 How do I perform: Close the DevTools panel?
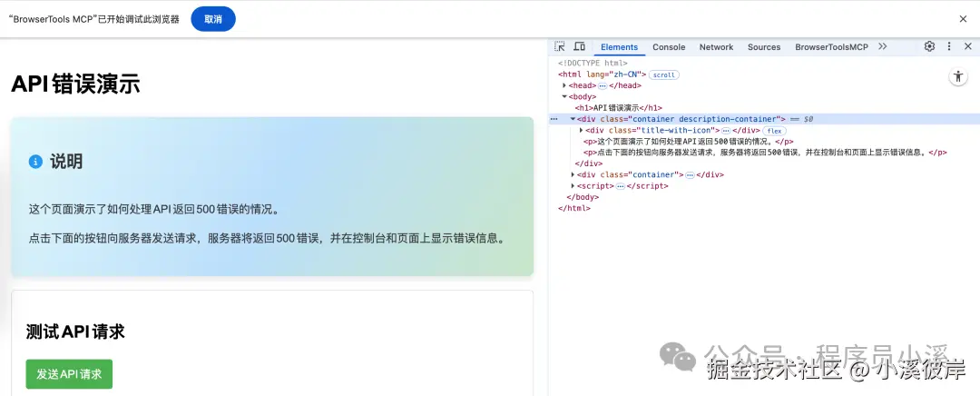[967, 46]
